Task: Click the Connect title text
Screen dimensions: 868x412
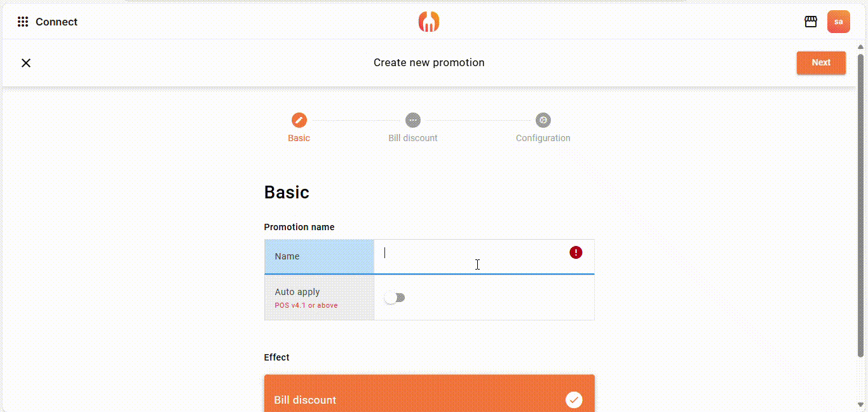Action: pos(57,22)
